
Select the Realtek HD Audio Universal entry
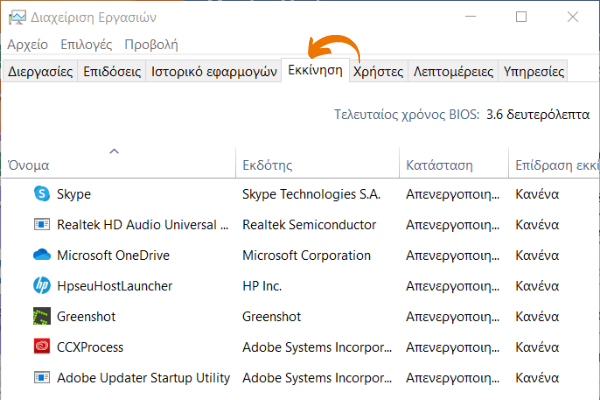tap(143, 225)
